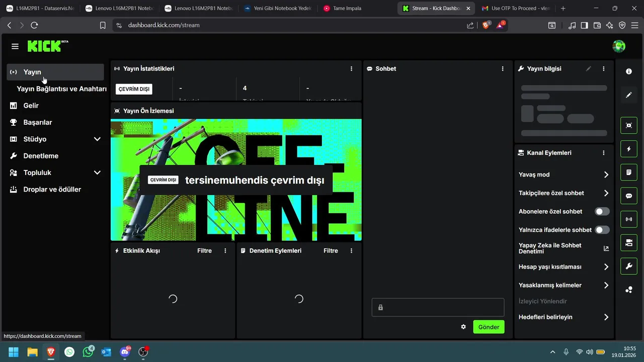Open Yasaklanmış kelimeler chevron
The width and height of the screenshot is (644, 362).
click(x=606, y=285)
